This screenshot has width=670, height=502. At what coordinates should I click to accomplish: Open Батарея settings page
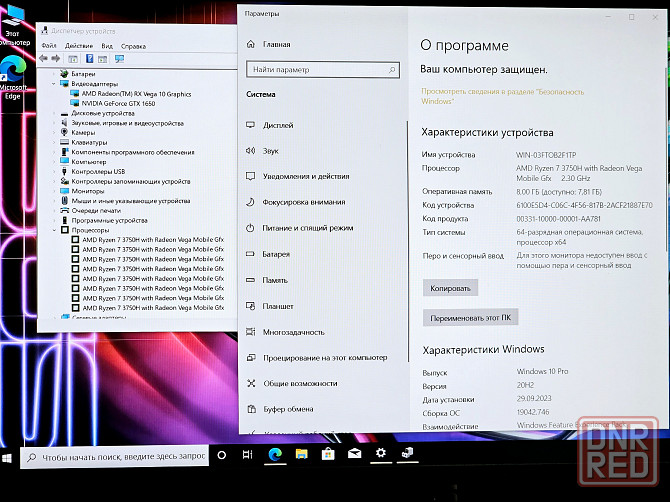[268, 254]
